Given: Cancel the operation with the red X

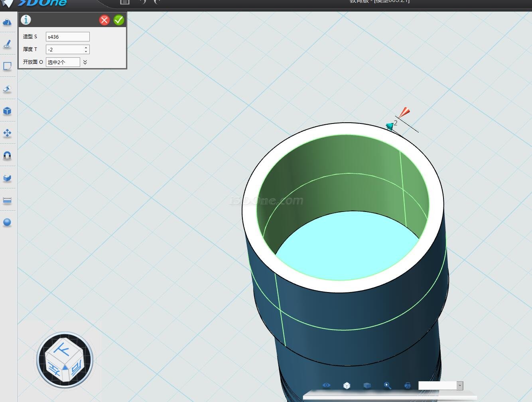Looking at the screenshot, I should 104,20.
